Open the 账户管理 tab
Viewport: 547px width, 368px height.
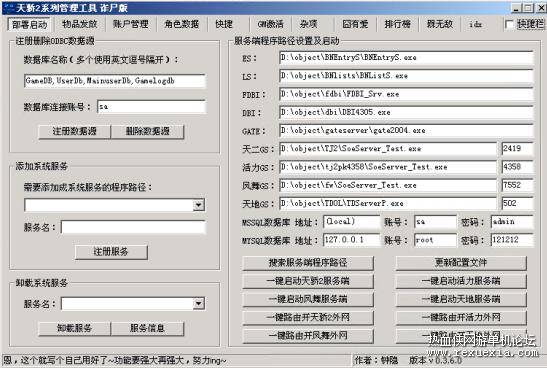(x=130, y=24)
